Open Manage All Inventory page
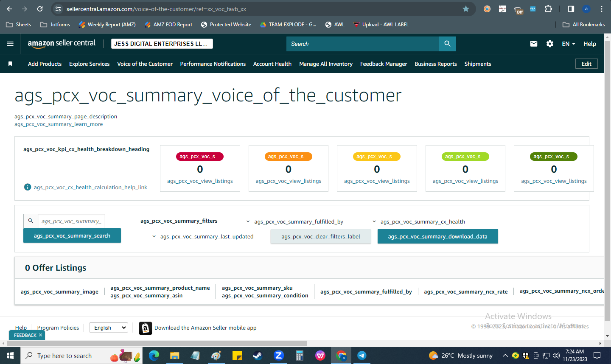Image resolution: width=611 pixels, height=364 pixels. point(326,64)
